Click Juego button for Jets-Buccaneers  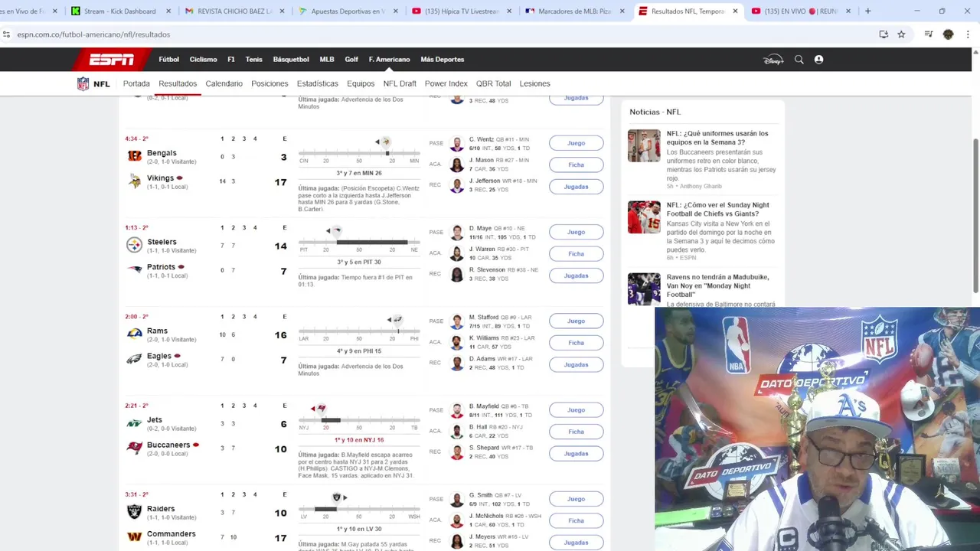click(576, 410)
